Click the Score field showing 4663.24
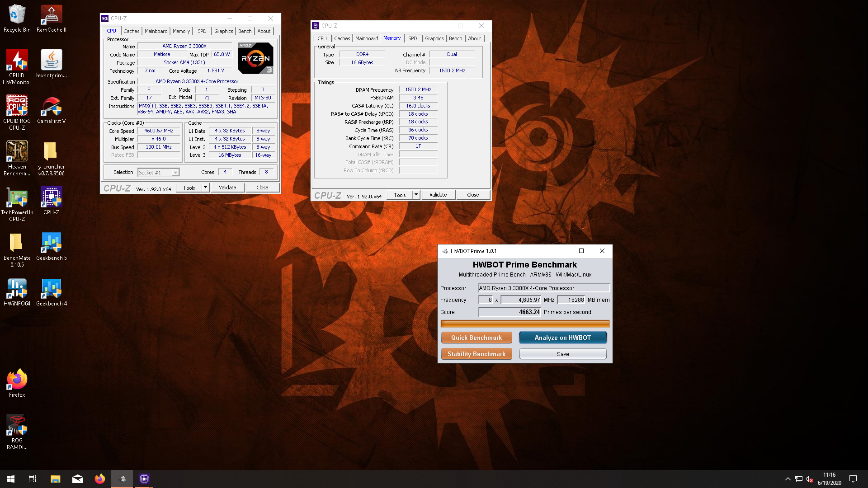The width and height of the screenshot is (868, 488). click(510, 312)
